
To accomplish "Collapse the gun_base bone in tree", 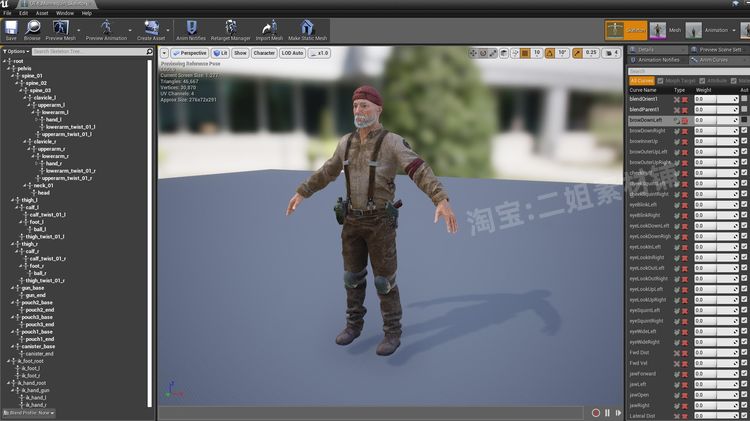I will tap(13, 288).
